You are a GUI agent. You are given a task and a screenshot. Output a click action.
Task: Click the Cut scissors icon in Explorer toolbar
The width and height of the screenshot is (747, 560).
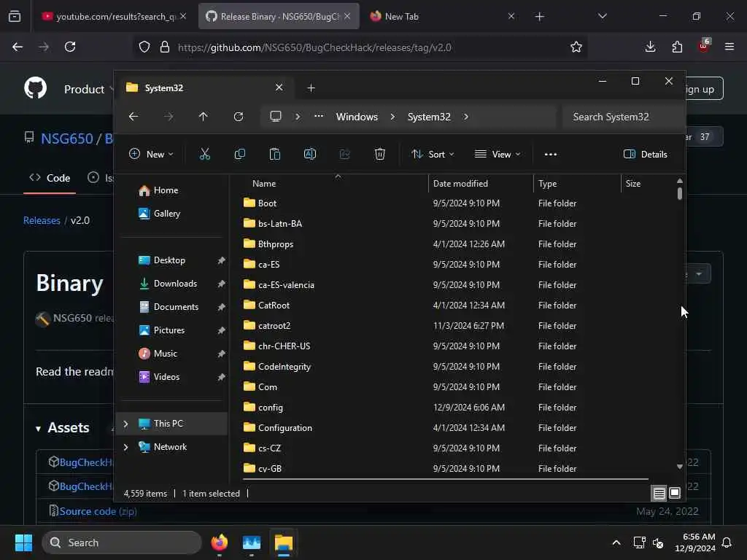pos(205,154)
